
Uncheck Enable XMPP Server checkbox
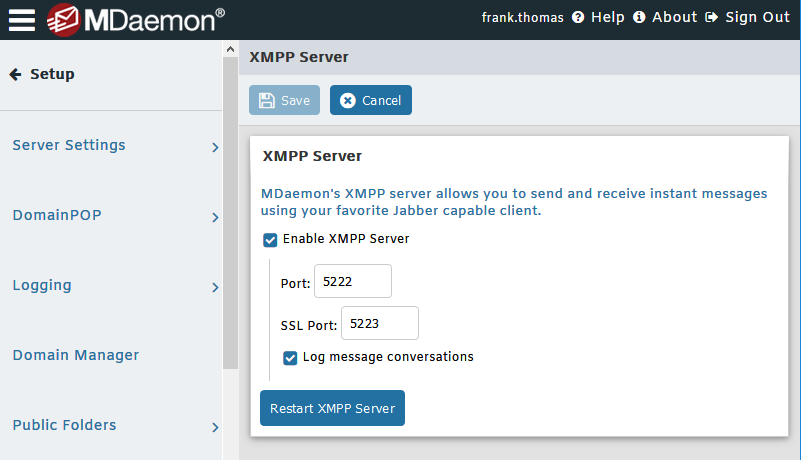click(x=270, y=240)
